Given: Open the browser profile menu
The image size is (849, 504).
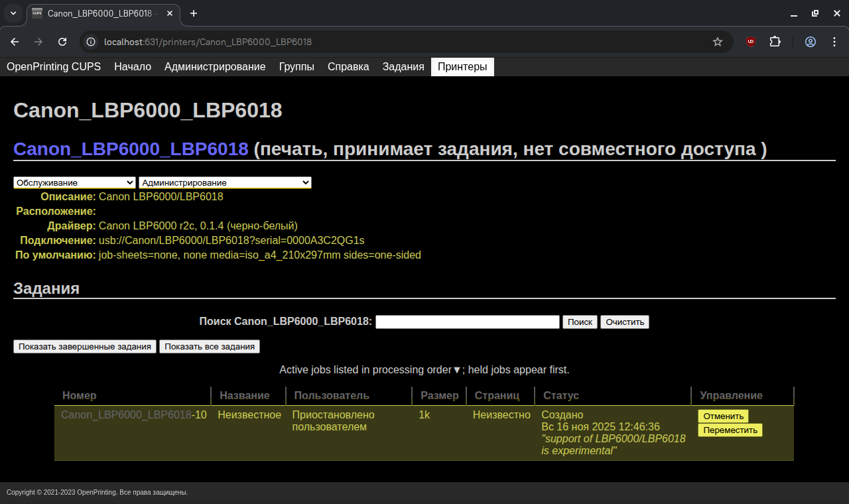Looking at the screenshot, I should [811, 42].
